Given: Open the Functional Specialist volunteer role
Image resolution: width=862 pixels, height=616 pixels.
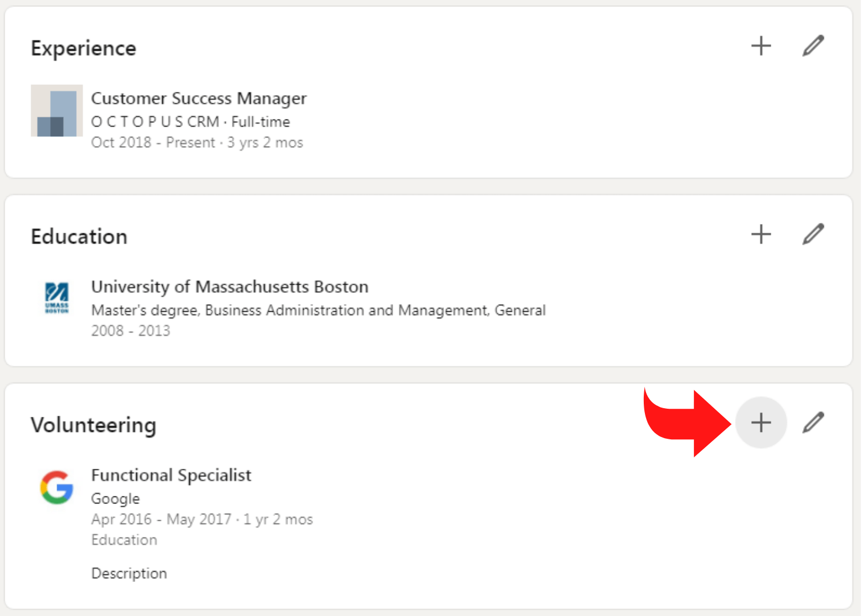Looking at the screenshot, I should [171, 475].
